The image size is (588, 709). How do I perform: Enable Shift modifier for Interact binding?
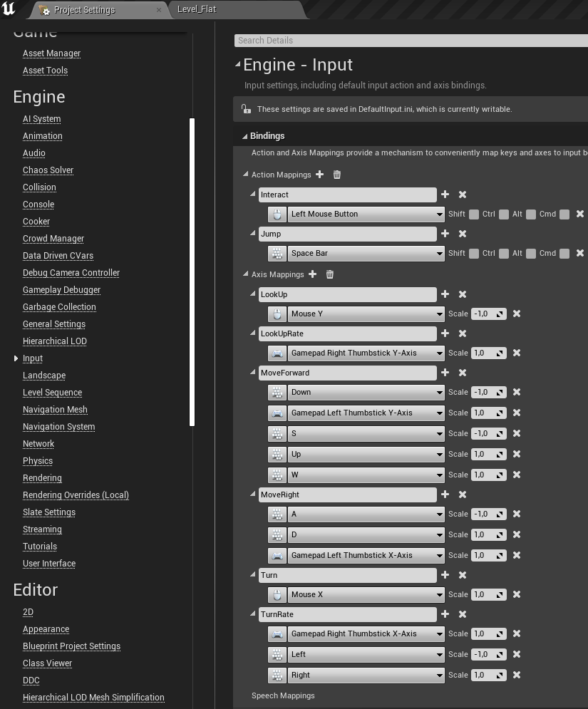coord(474,214)
